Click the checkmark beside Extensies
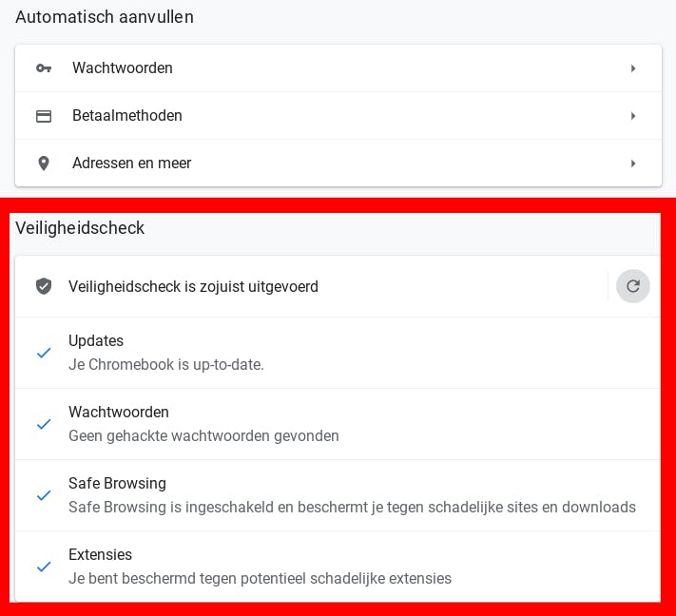This screenshot has height=616, width=676. 44,567
